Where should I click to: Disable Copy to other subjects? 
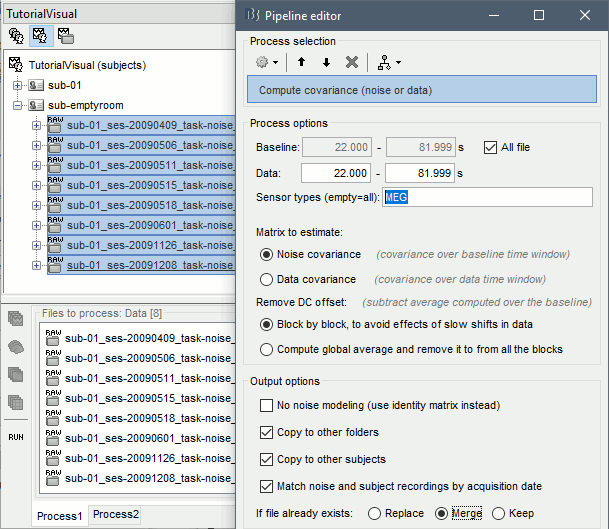tap(266, 459)
